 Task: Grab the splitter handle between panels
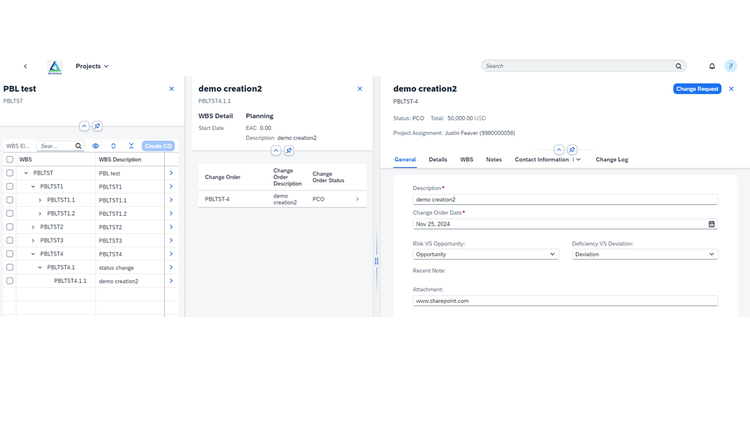click(376, 261)
